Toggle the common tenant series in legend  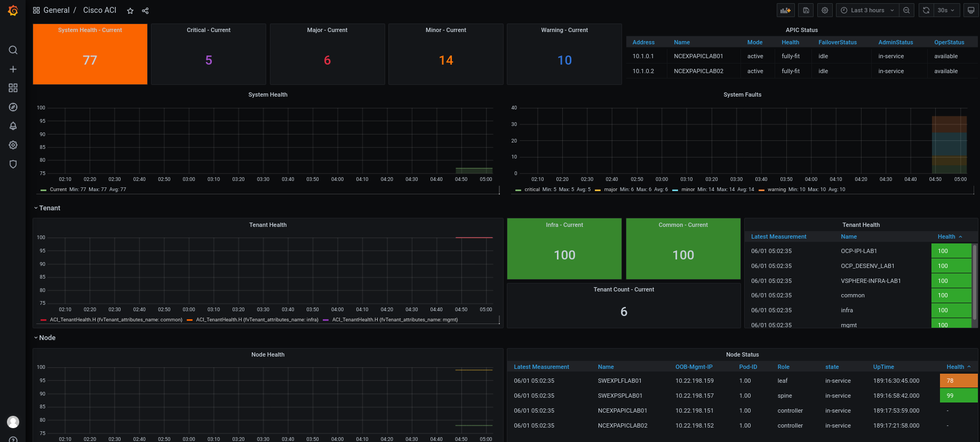[x=116, y=320]
